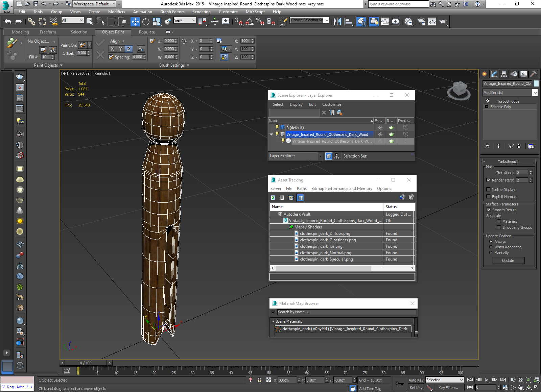
Task: Open the Material Editor icon
Action: (x=408, y=22)
